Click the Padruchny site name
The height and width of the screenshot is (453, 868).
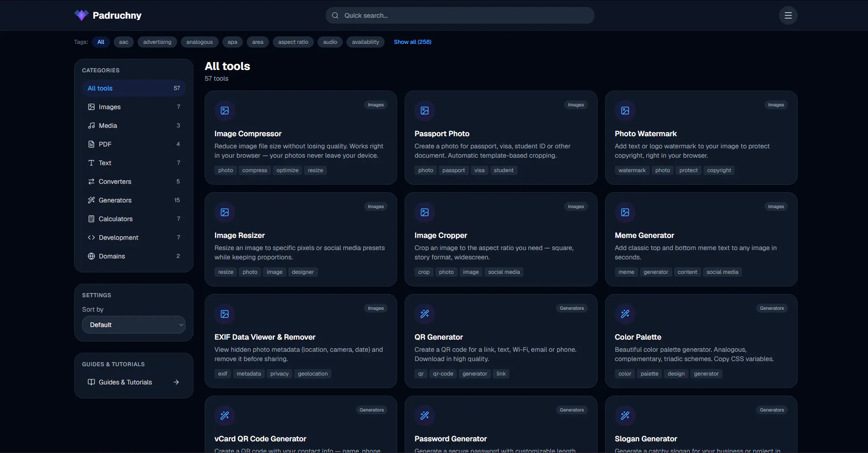pos(117,15)
